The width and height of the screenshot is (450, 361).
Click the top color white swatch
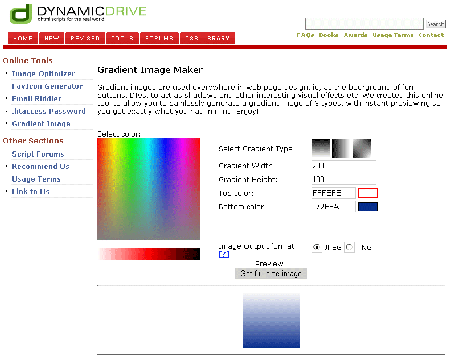pyautogui.click(x=368, y=193)
